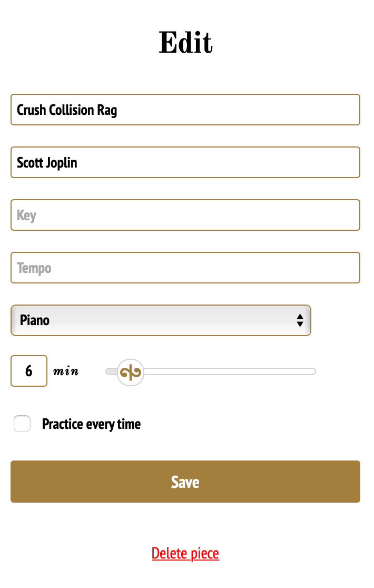Click the slider track left of the handle

111,372
